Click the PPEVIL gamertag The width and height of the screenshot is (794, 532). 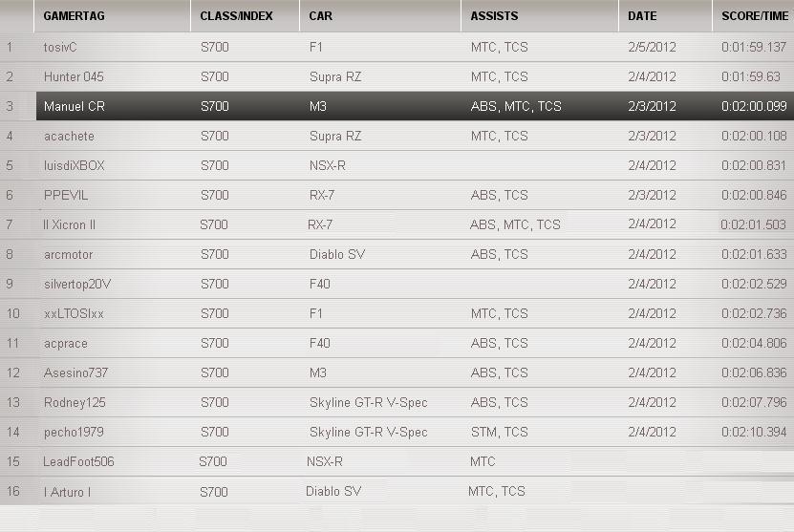pyautogui.click(x=66, y=195)
